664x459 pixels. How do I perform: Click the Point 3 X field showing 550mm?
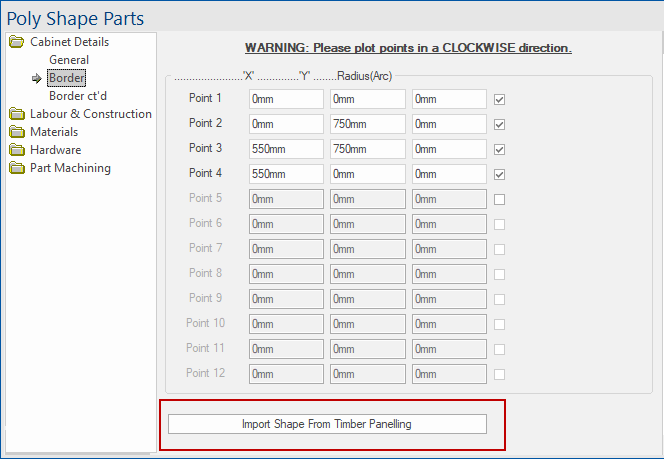tap(286, 149)
